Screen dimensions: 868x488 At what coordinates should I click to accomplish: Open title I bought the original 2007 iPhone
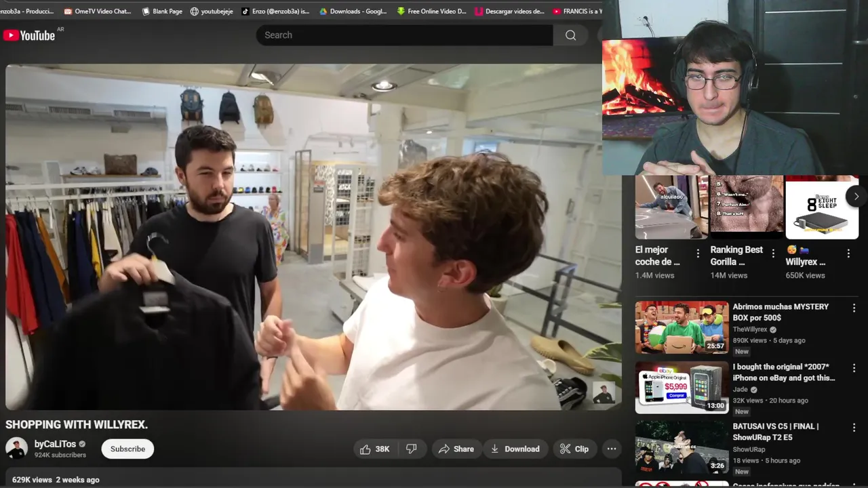[x=784, y=372]
